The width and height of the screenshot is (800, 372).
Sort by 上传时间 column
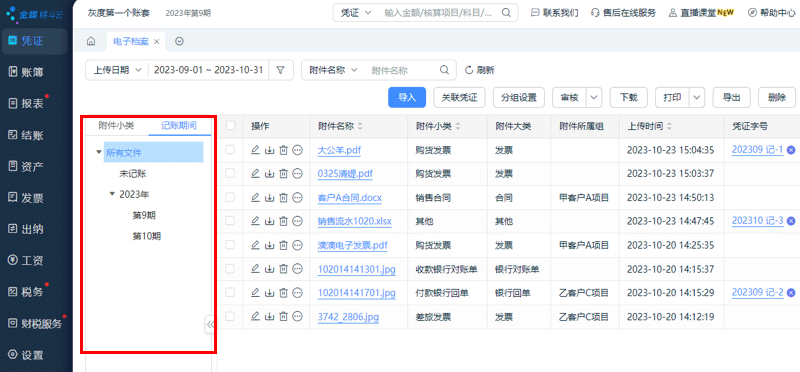669,126
